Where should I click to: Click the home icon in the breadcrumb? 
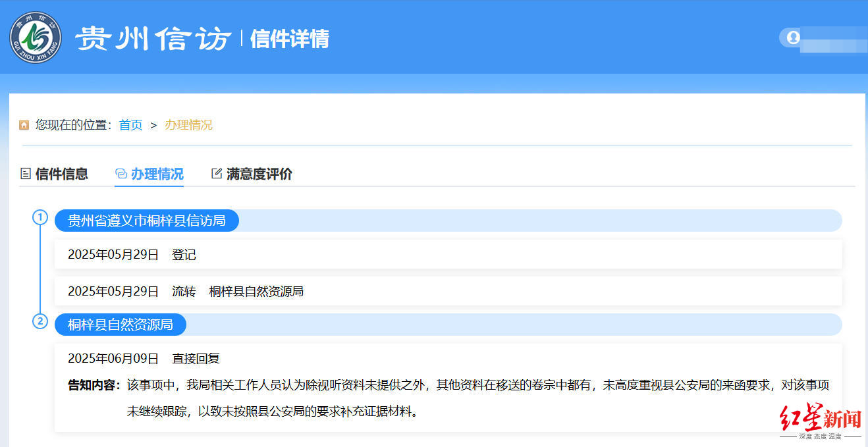(x=24, y=124)
